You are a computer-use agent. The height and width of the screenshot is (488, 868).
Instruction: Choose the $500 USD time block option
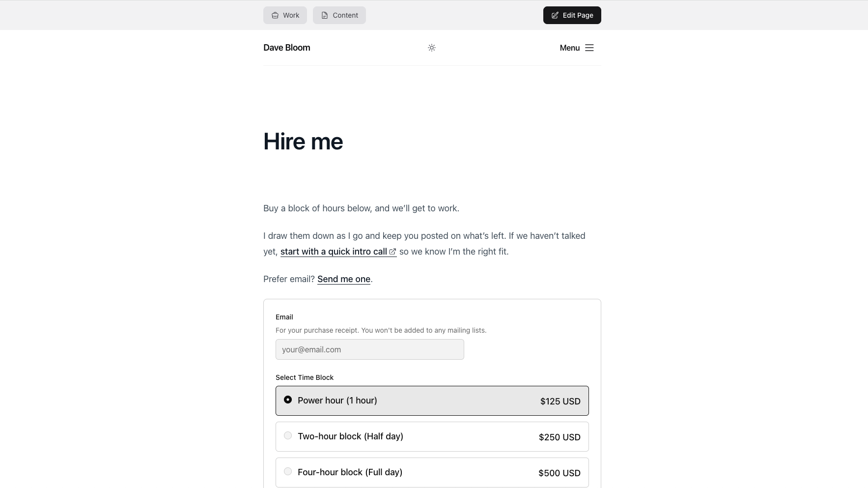coord(432,472)
